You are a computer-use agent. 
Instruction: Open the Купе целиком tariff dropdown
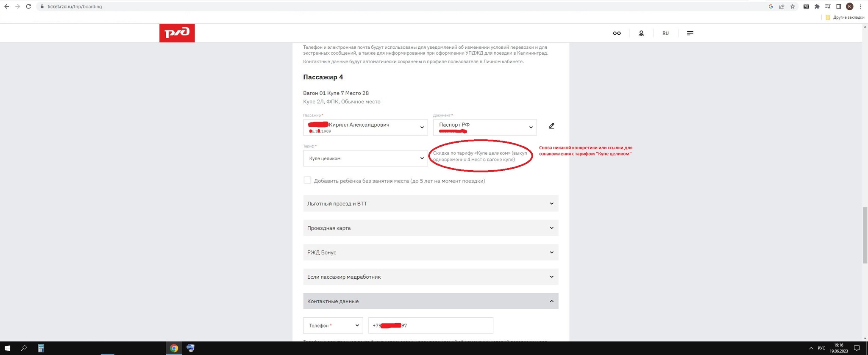[x=365, y=158]
